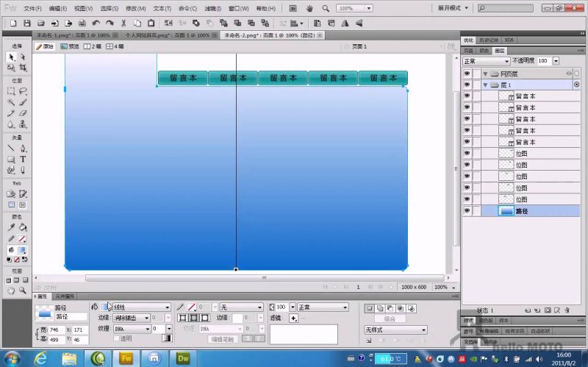
Task: Open the 线性 fill type dropdown
Action: pos(140,307)
